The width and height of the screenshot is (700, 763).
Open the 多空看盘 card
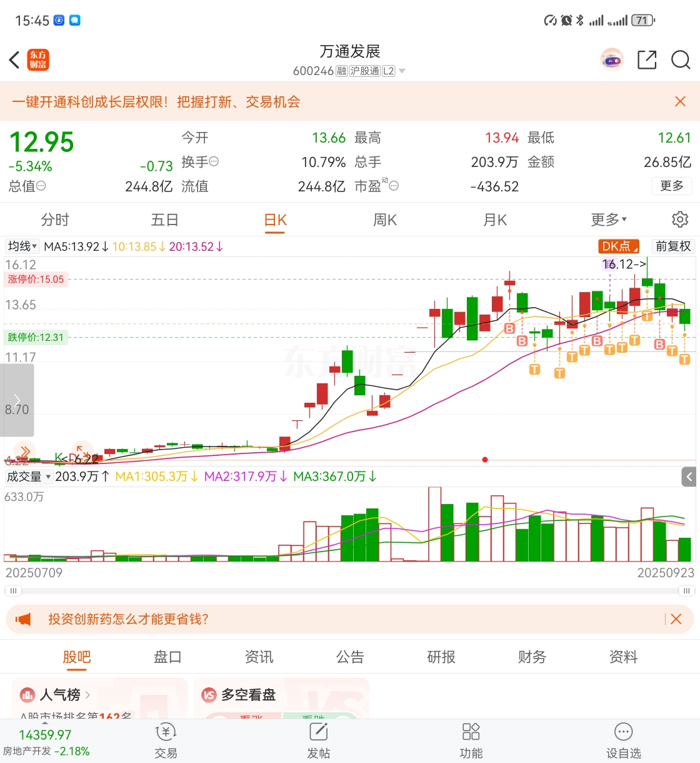pyautogui.click(x=281, y=698)
